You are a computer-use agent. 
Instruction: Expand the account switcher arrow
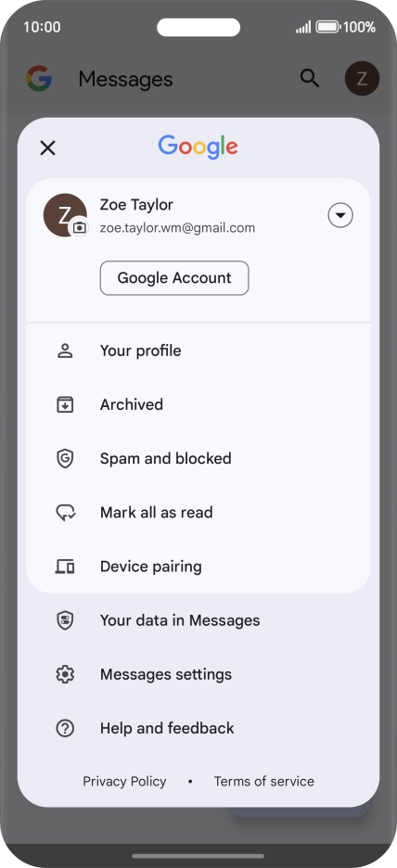point(340,215)
